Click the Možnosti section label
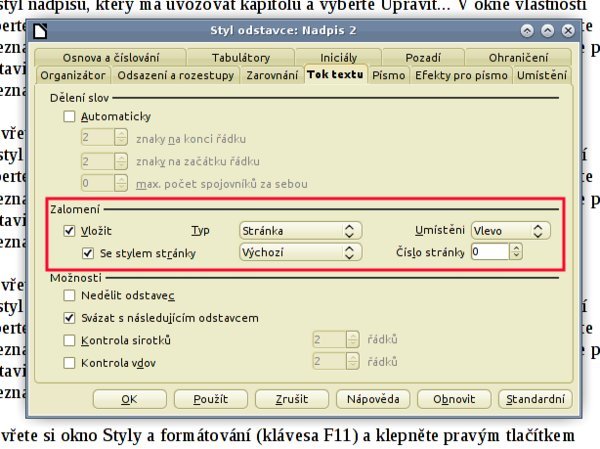Viewport: 600px width, 449px height. 76,278
